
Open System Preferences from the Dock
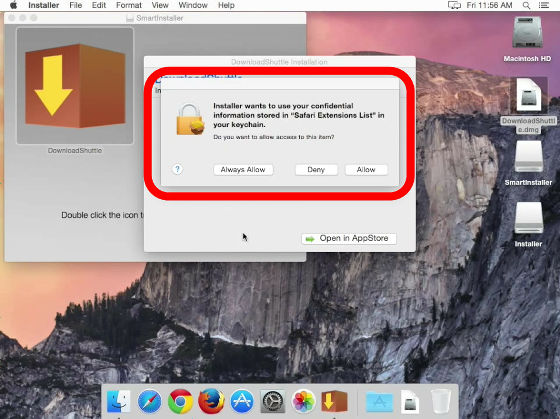pyautogui.click(x=273, y=401)
